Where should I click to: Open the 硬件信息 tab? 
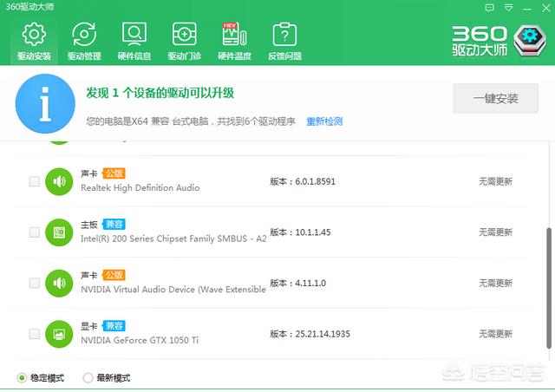134,41
